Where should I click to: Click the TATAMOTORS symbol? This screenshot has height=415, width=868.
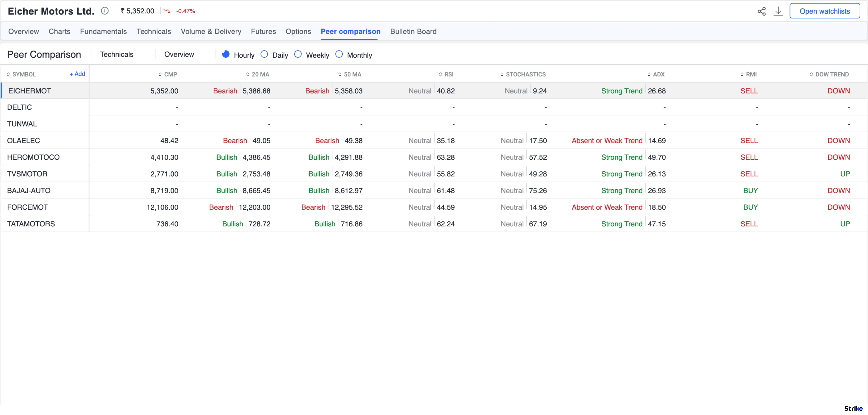point(31,224)
